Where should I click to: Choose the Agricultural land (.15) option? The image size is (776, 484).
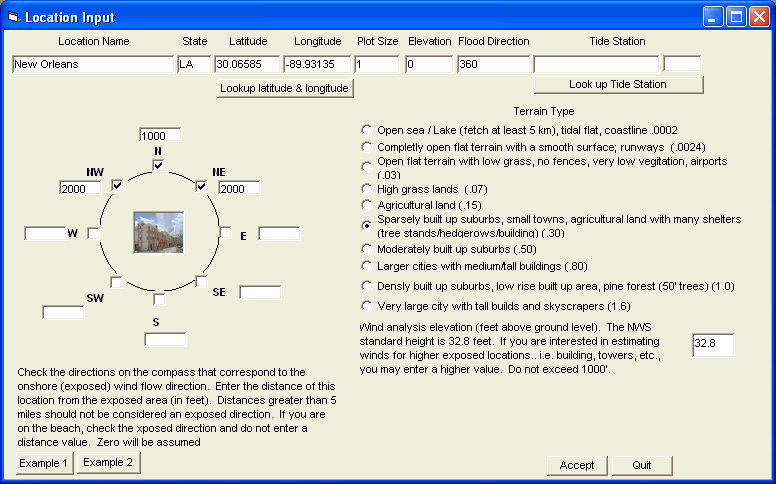click(x=367, y=205)
